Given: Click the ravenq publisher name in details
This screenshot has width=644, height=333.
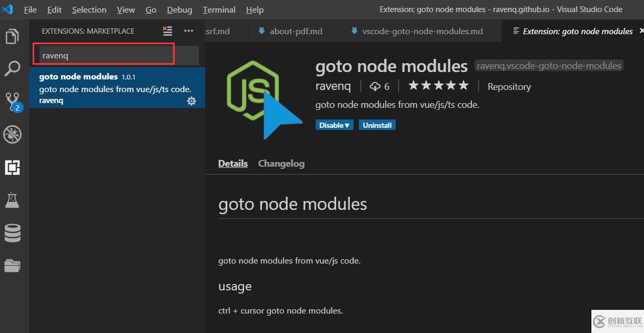Looking at the screenshot, I should tap(333, 86).
